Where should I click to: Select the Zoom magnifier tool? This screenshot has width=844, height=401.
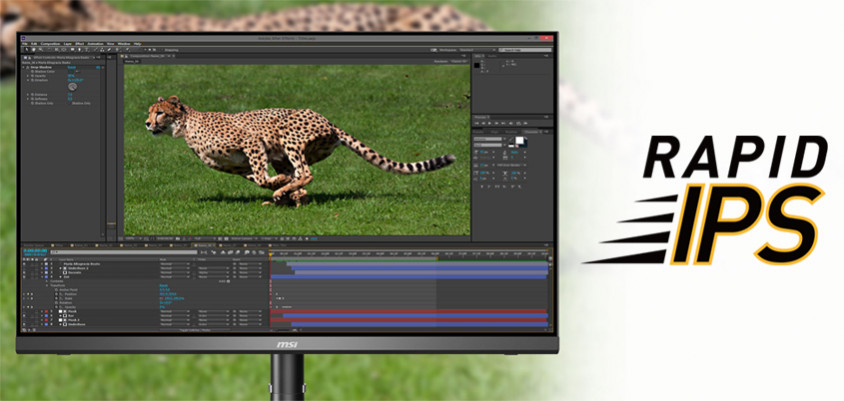coord(40,50)
